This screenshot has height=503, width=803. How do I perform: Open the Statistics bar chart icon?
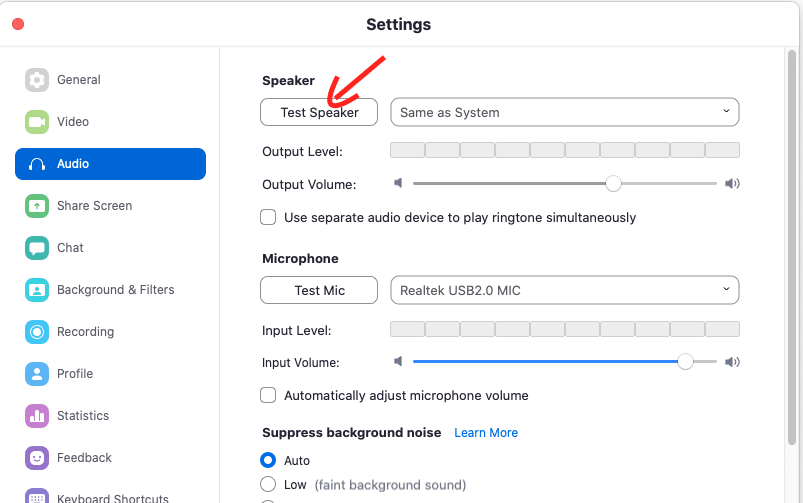[x=37, y=416]
